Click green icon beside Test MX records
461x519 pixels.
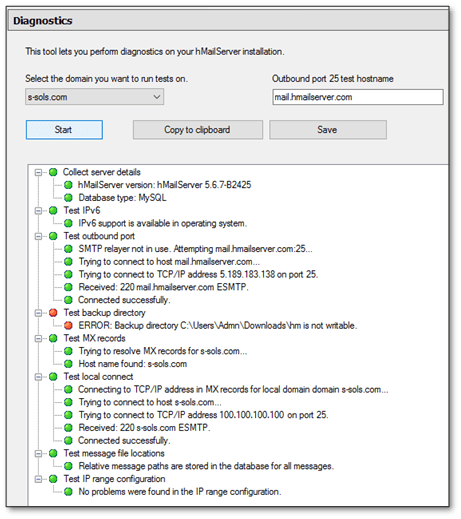pos(53,338)
